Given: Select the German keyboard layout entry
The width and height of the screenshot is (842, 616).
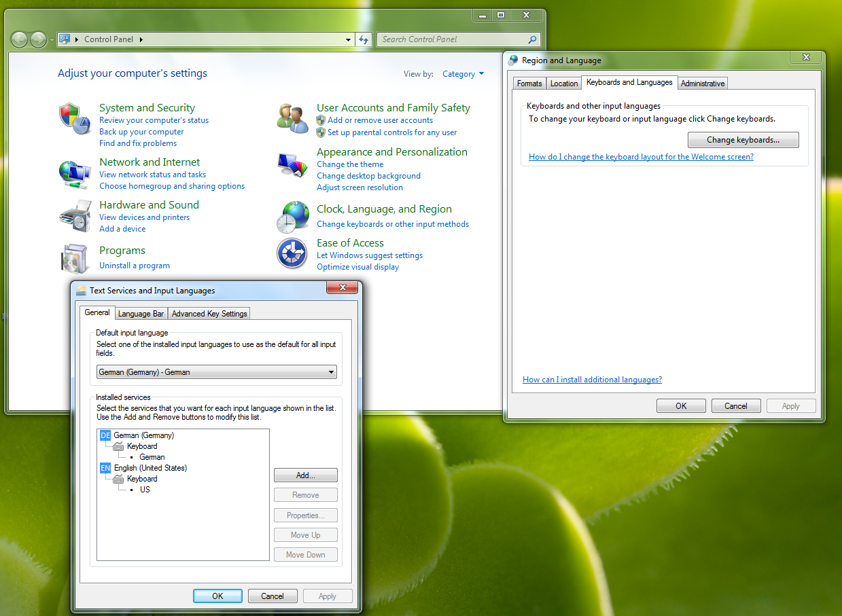Looking at the screenshot, I should (x=152, y=457).
